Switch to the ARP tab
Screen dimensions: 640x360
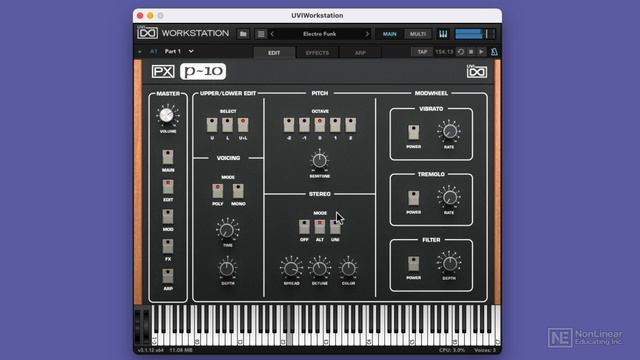coord(360,53)
